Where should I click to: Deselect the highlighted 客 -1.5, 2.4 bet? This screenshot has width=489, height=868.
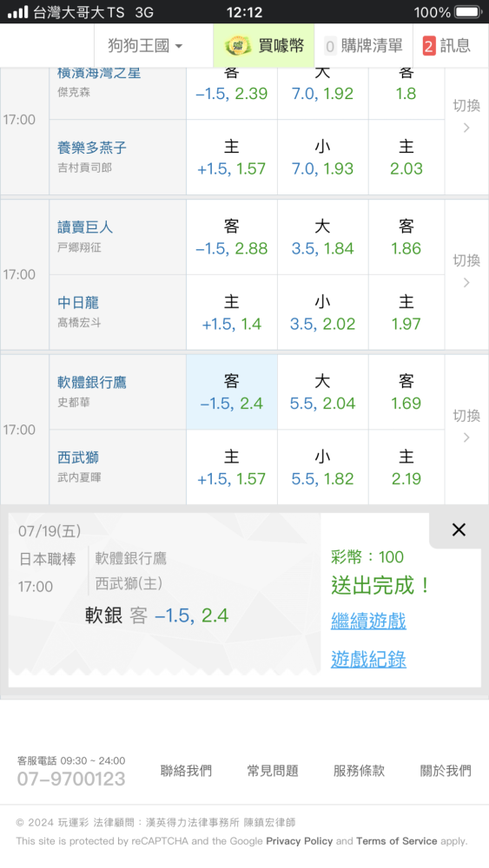coord(232,392)
